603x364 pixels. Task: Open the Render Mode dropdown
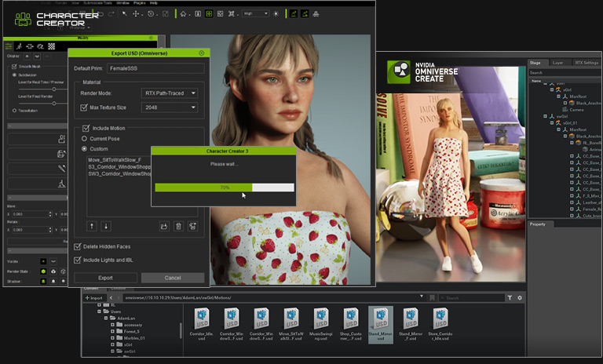(170, 93)
